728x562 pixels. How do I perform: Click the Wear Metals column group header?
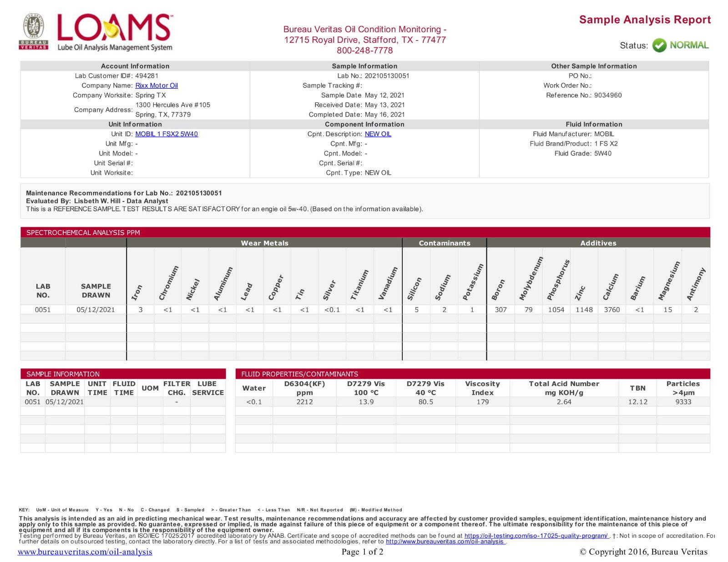[264, 243]
